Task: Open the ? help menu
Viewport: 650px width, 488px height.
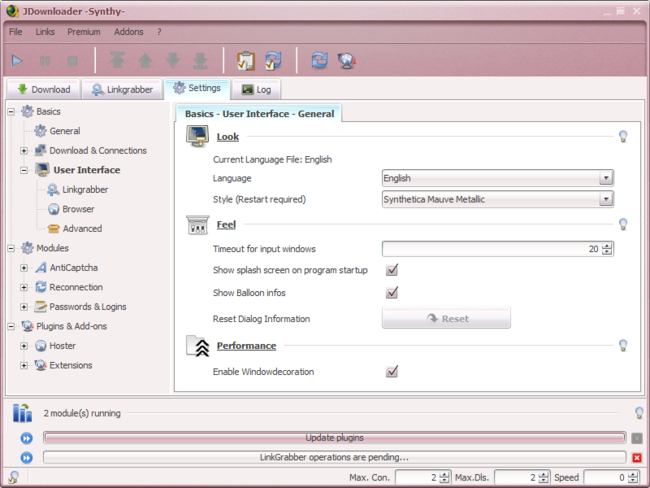Action: point(159,32)
